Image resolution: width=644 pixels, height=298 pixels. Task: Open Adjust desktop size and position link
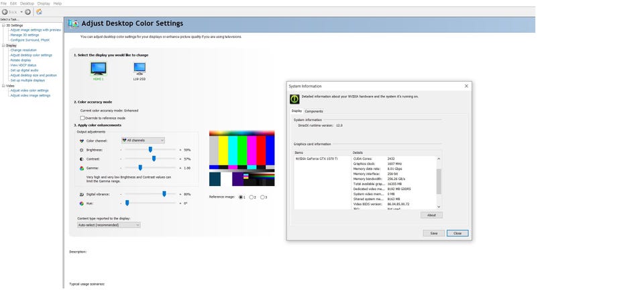click(x=34, y=75)
